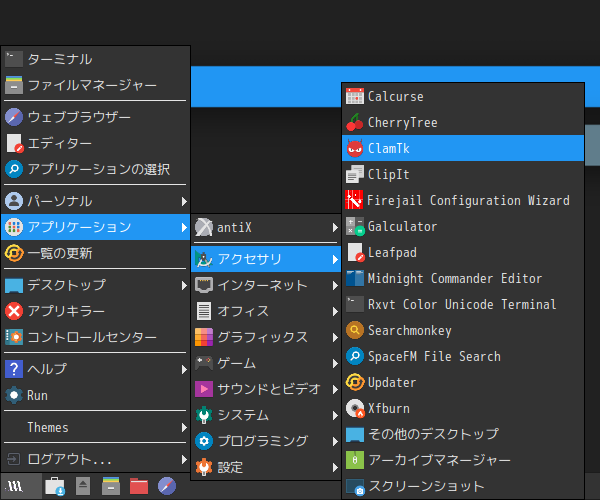Click the Rxvt Color Unicode Terminal label
The width and height of the screenshot is (600, 500).
tap(462, 305)
